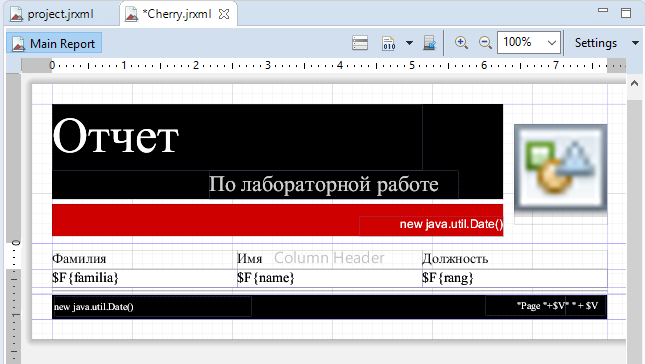Screen dimensions: 645x364
Task: Zoom in with the magnifier plus icon
Action: coord(461,43)
